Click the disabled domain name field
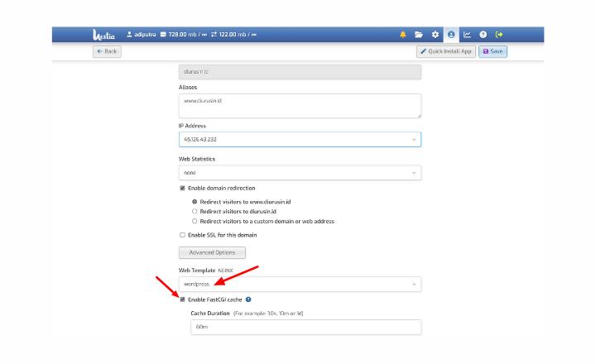The image size is (596, 364). point(300,72)
